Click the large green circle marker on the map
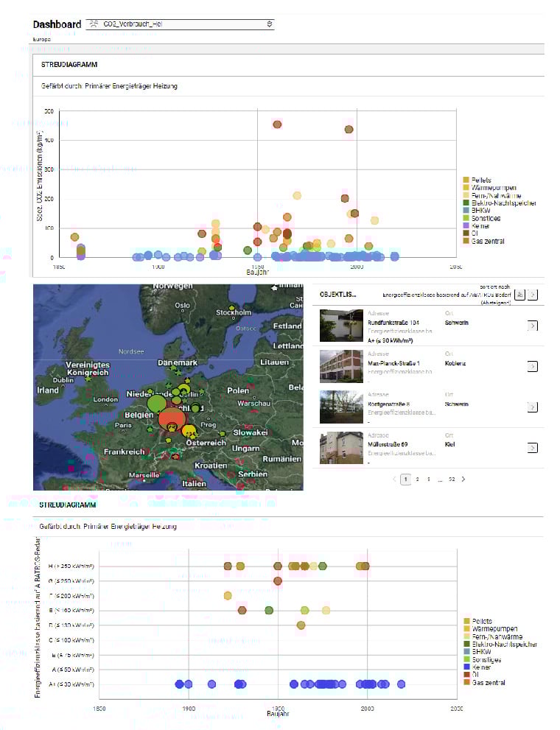This screenshot has height=730, width=560. click(x=157, y=403)
